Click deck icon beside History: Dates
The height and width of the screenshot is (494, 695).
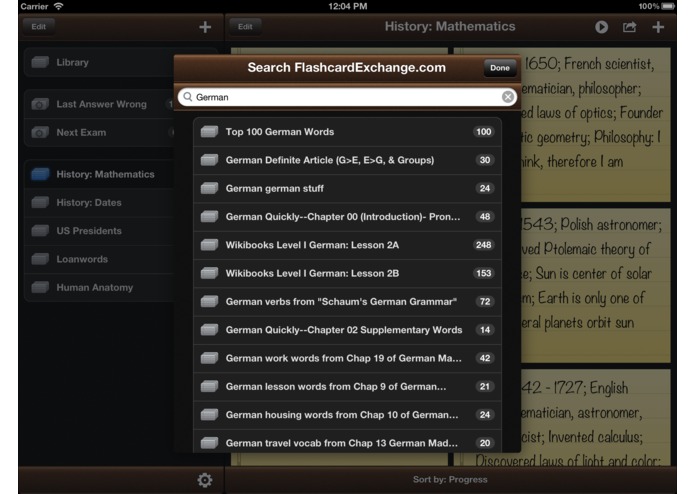click(40, 202)
